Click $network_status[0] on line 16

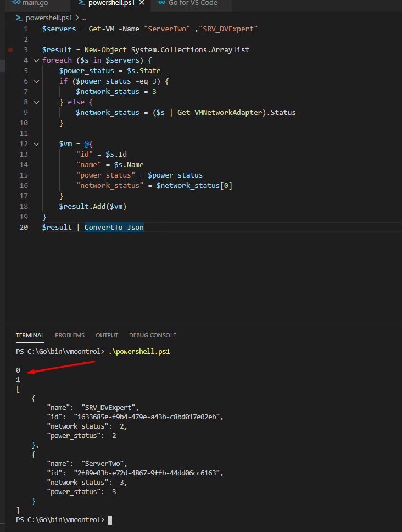[194, 186]
